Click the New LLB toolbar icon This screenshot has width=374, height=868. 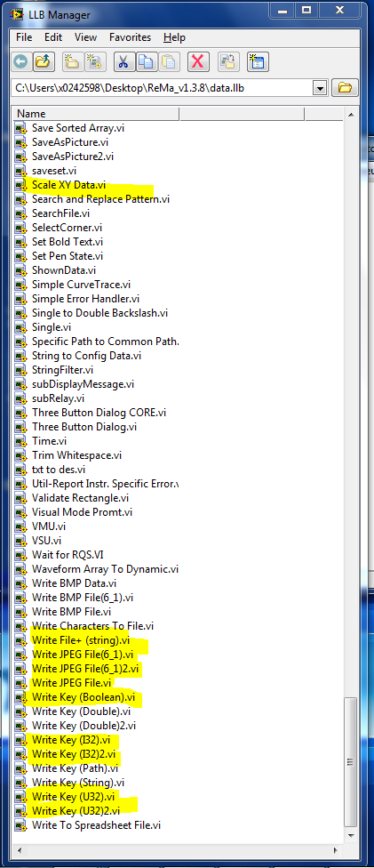(93, 62)
